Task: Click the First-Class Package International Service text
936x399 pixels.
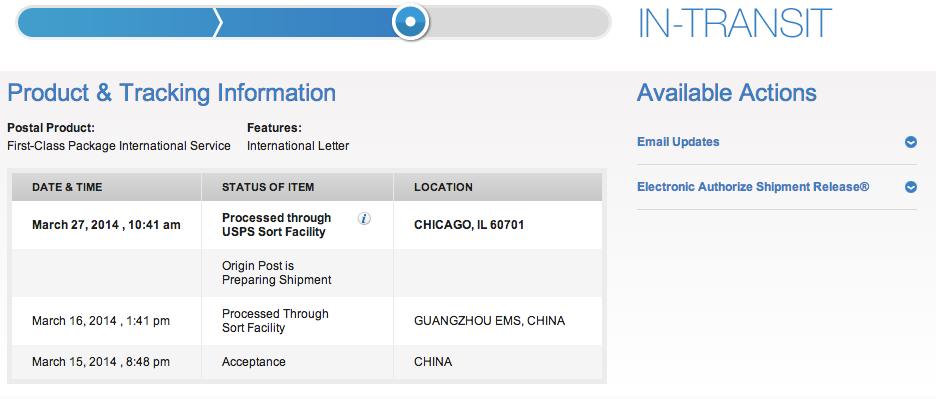Action: (x=119, y=146)
